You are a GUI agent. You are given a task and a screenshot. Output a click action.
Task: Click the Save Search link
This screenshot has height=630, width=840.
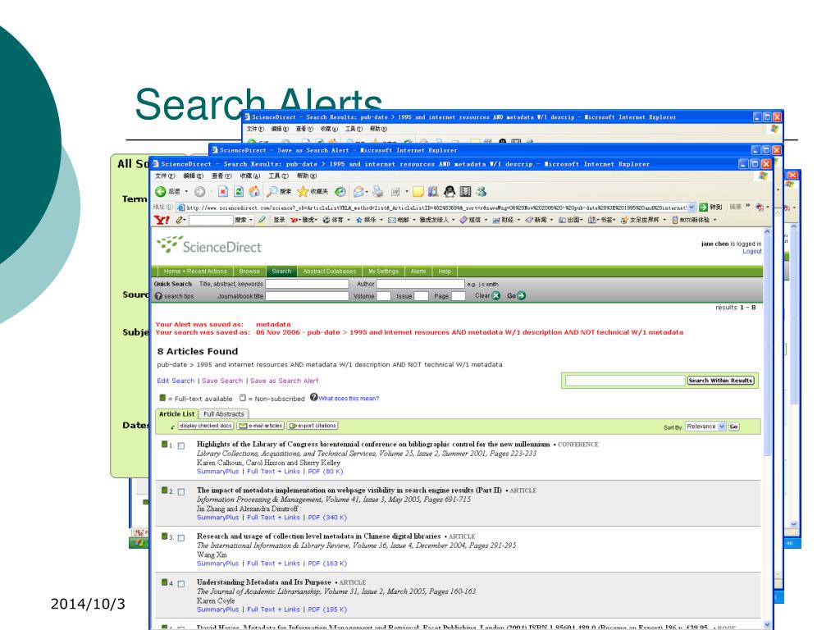[221, 381]
